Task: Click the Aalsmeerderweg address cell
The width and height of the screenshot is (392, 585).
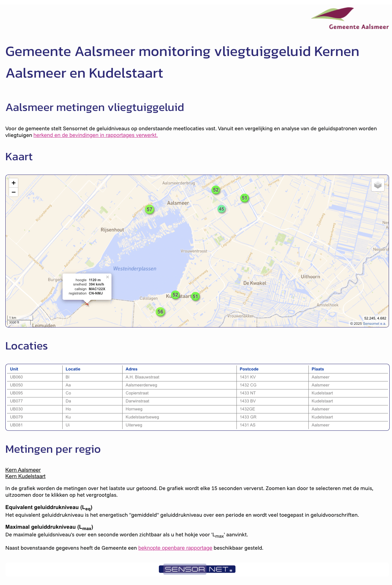Action: pos(180,385)
